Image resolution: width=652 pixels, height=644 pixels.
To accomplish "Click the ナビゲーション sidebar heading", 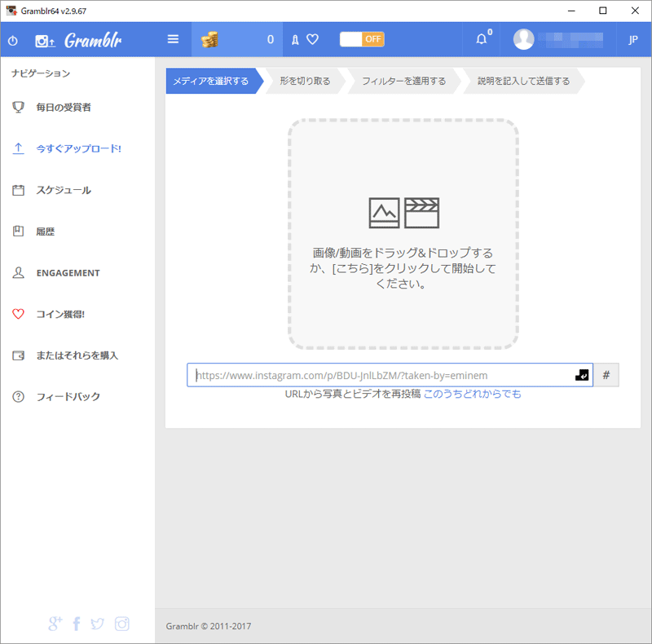I will tap(41, 73).
